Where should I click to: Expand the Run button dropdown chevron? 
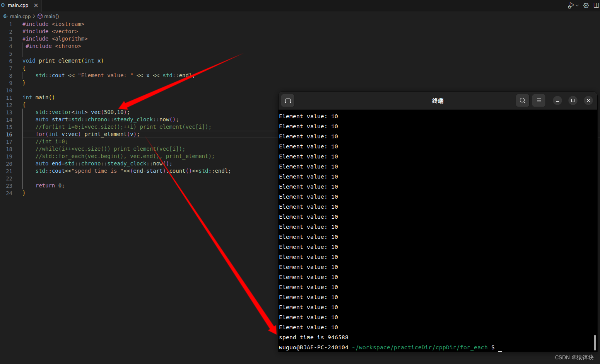pos(577,5)
